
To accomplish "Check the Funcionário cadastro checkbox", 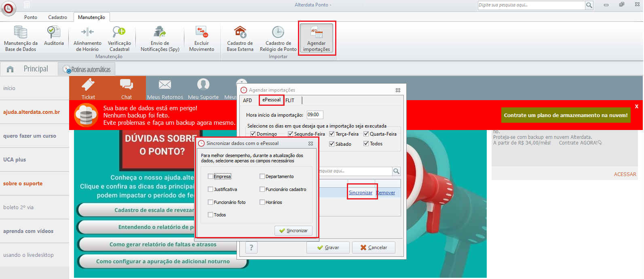I will tap(262, 189).
